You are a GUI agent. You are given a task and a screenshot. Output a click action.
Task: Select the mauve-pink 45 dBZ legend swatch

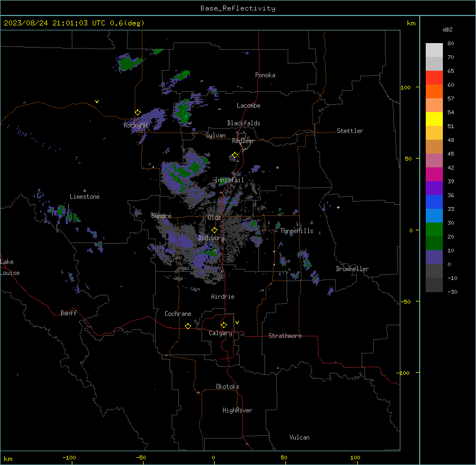(x=434, y=160)
